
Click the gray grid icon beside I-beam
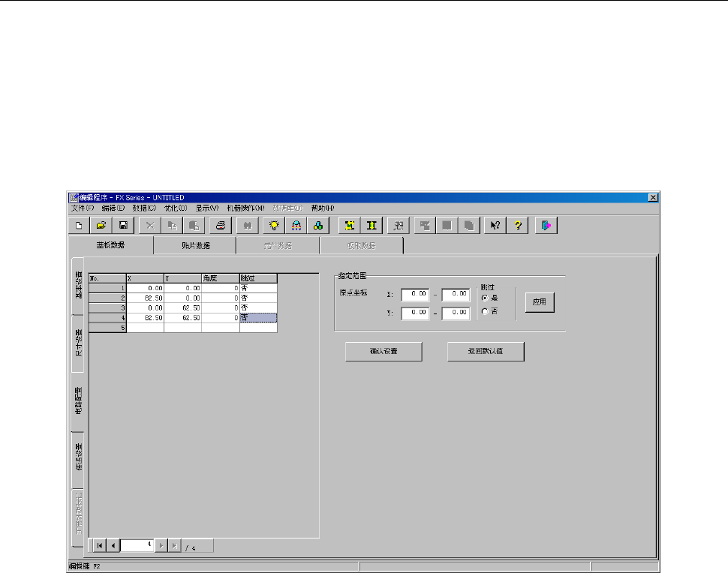[x=399, y=226]
